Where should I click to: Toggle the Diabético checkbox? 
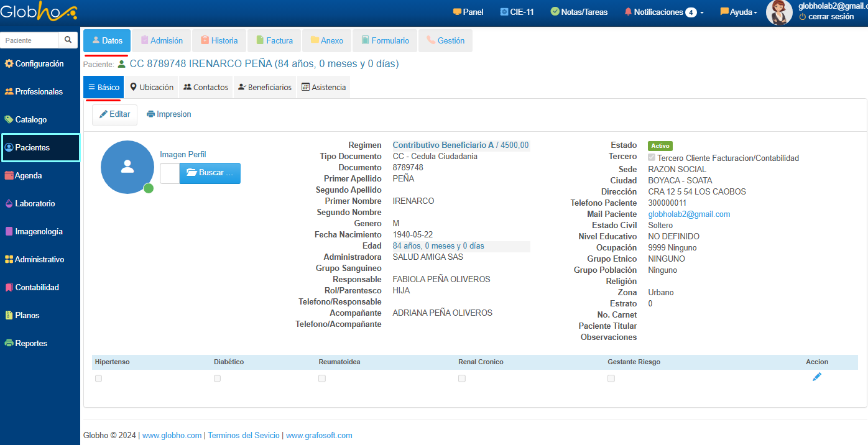pyautogui.click(x=217, y=378)
